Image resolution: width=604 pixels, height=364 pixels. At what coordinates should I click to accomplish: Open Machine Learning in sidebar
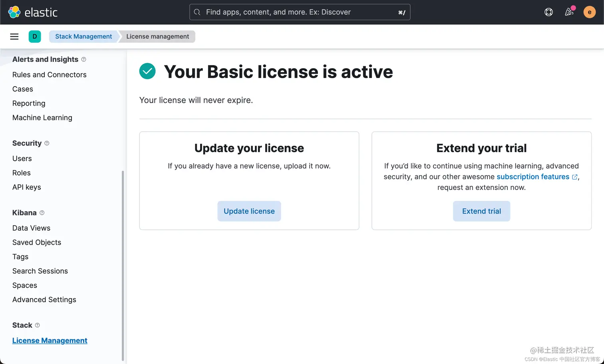42,118
